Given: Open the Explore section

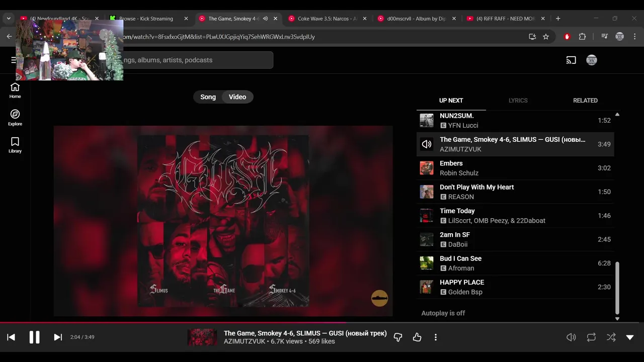Looking at the screenshot, I should tap(15, 118).
